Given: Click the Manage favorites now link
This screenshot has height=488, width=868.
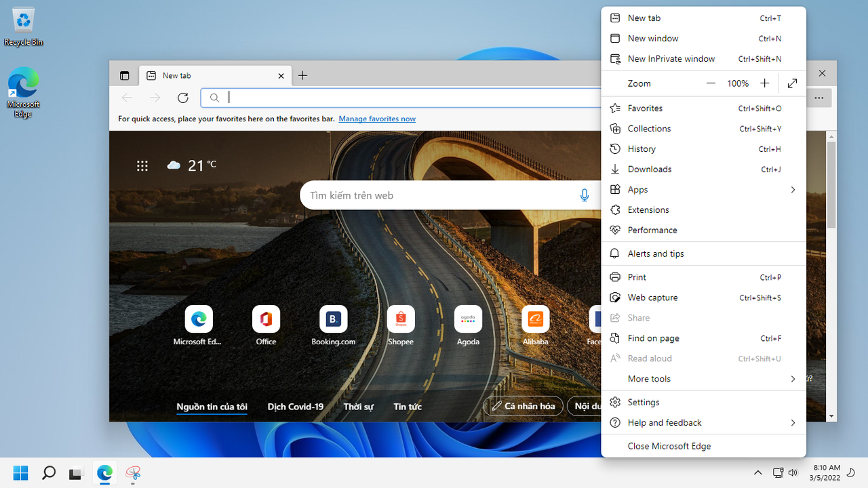Looking at the screenshot, I should (x=377, y=119).
